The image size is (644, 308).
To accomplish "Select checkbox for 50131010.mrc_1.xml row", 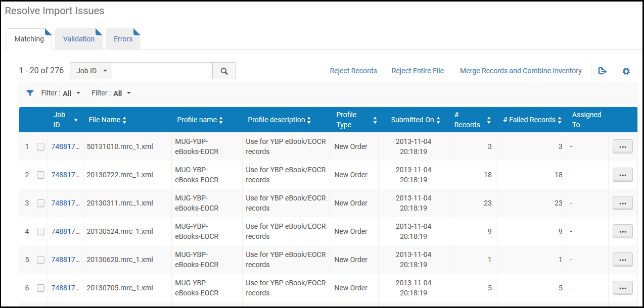I will pyautogui.click(x=40, y=147).
